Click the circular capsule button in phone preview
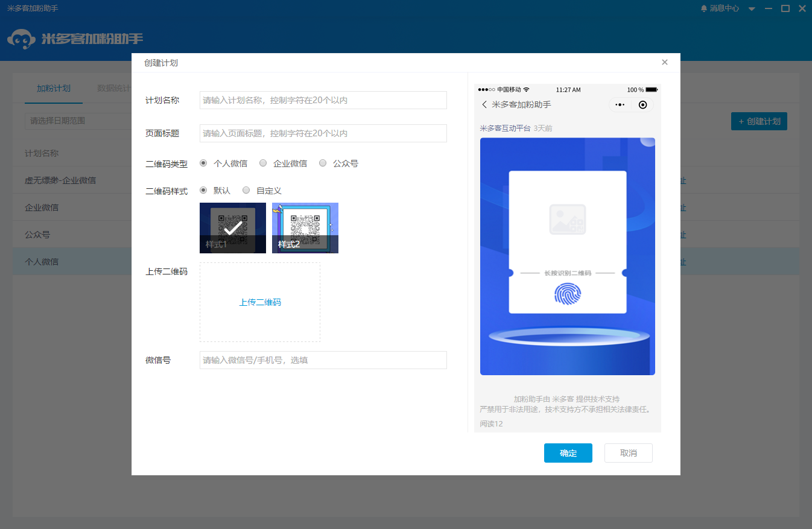The width and height of the screenshot is (812, 529). (x=642, y=104)
